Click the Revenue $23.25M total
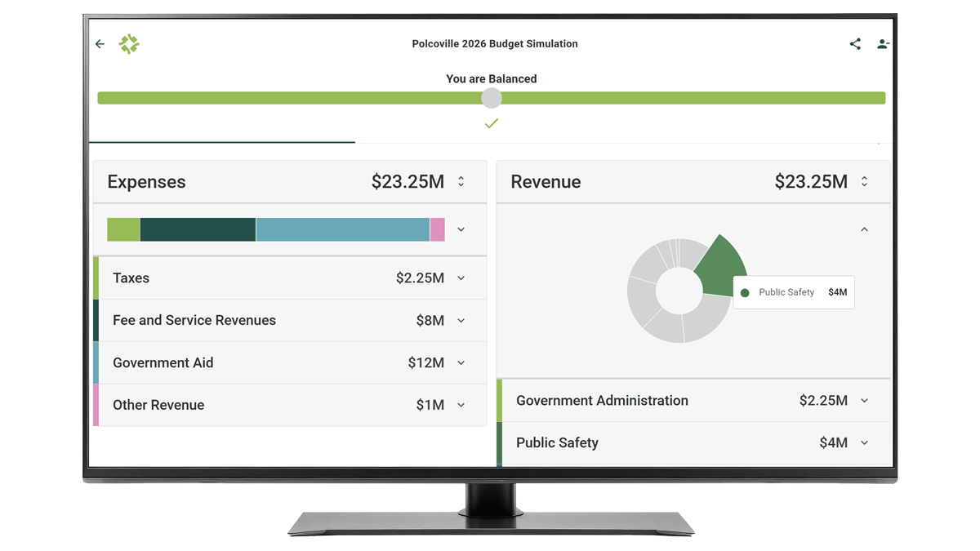The width and height of the screenshot is (980, 551). tap(811, 182)
